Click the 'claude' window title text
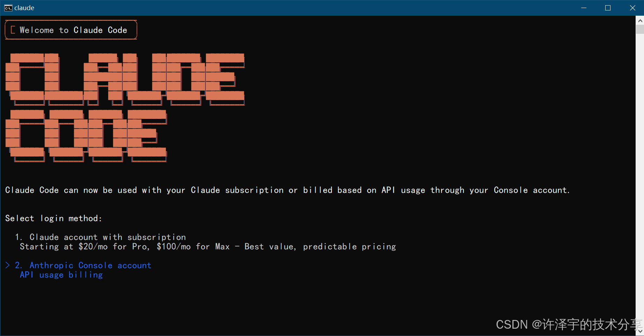The image size is (644, 336). pyautogui.click(x=24, y=8)
